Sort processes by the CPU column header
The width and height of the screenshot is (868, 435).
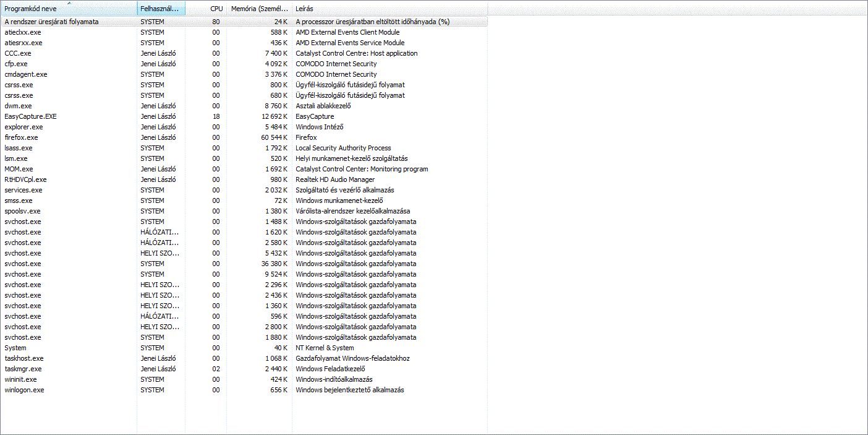(206, 9)
